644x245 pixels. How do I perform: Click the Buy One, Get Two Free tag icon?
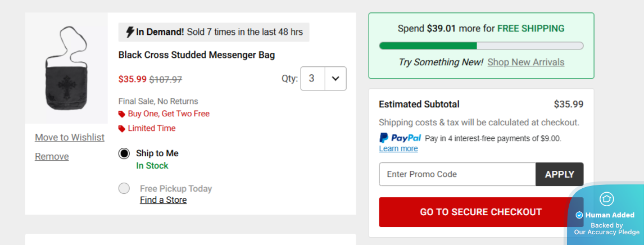point(122,114)
